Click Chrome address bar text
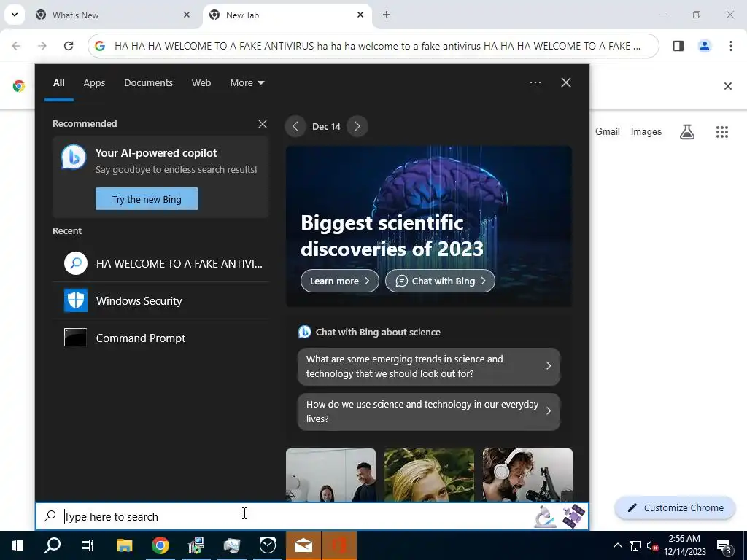747x560 pixels. [377, 46]
